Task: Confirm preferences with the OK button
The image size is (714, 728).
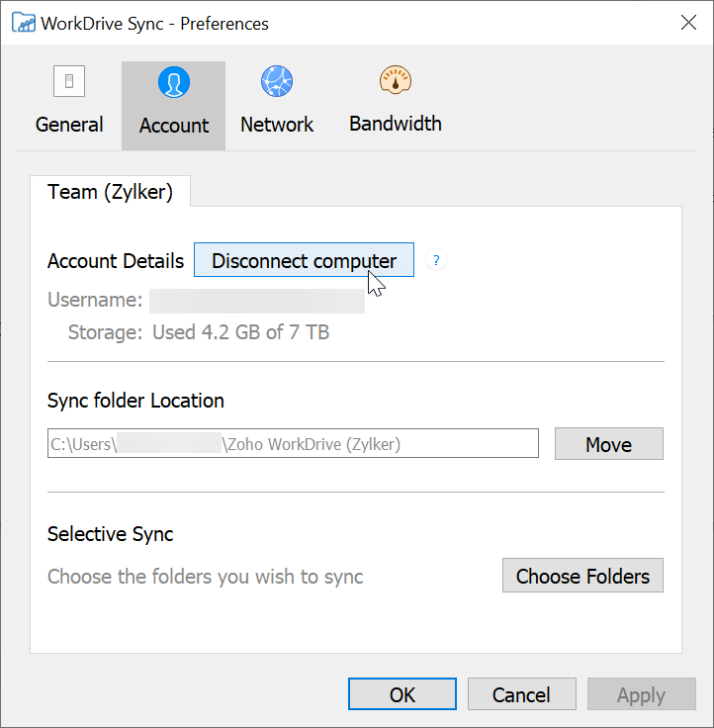Action: point(402,694)
